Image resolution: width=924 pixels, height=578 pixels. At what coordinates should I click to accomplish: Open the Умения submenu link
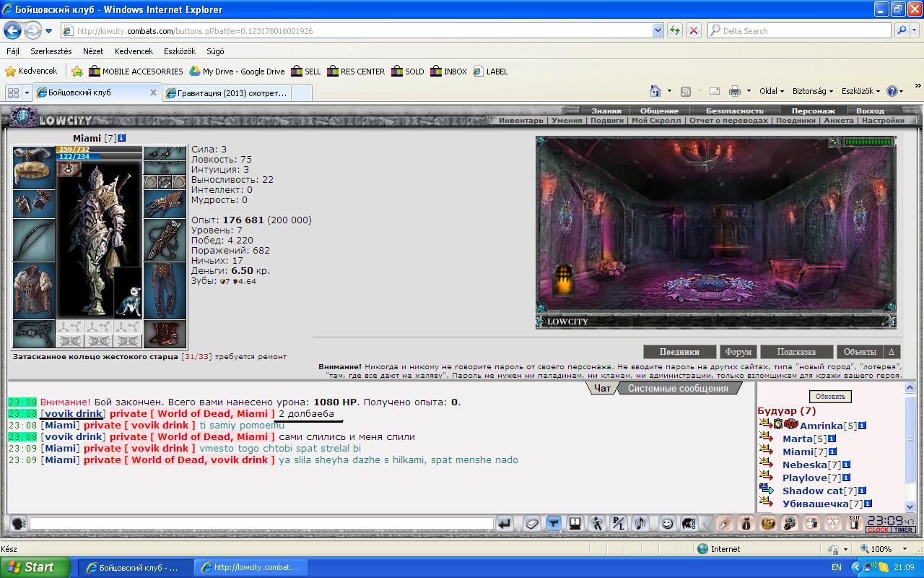(567, 121)
